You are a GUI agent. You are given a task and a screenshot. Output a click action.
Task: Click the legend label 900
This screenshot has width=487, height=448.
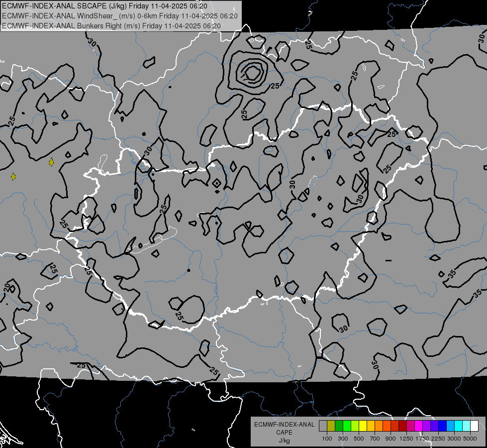point(390,439)
